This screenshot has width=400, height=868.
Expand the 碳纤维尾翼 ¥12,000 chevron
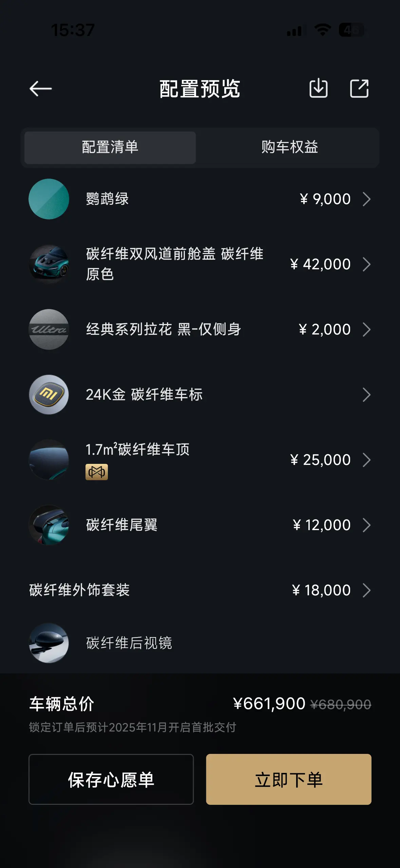tap(366, 525)
